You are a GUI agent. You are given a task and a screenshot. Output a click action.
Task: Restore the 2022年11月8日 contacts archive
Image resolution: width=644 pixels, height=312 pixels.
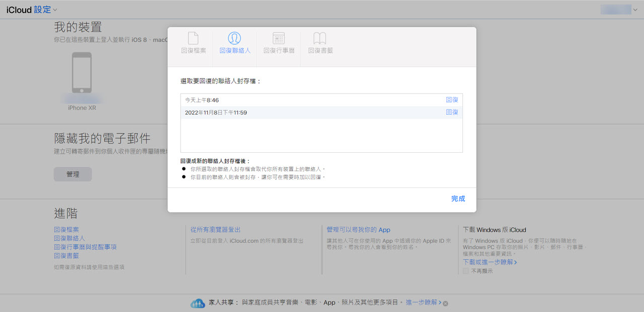pos(452,112)
